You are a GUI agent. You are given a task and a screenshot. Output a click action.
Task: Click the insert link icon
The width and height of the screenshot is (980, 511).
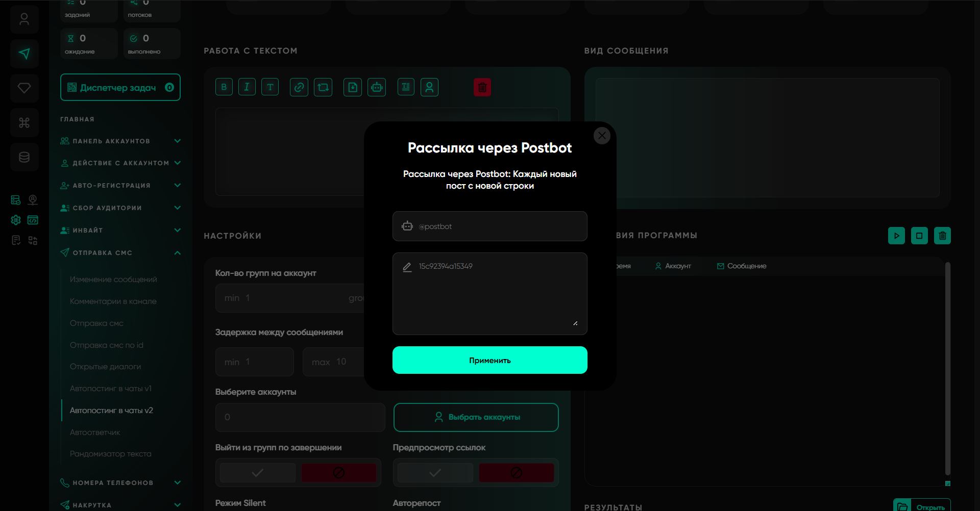[x=299, y=87]
